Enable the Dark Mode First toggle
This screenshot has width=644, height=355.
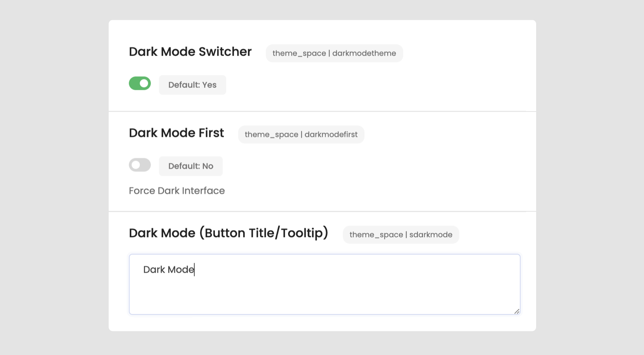140,165
